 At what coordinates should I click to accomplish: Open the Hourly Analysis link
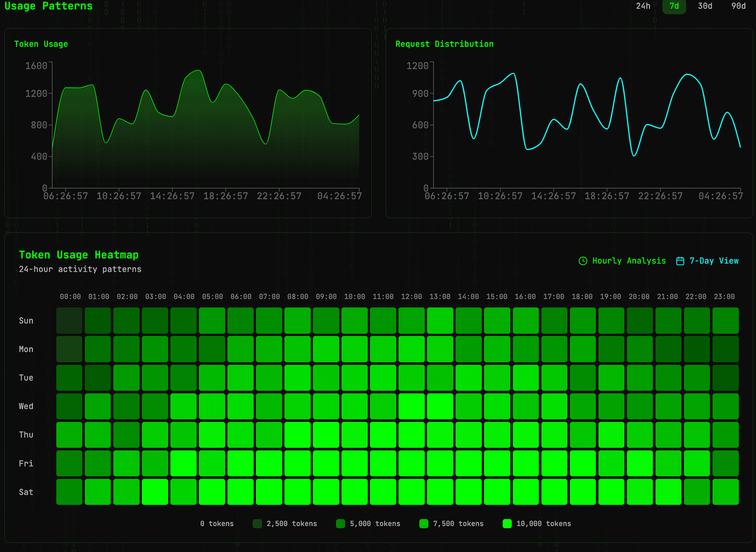click(x=629, y=261)
